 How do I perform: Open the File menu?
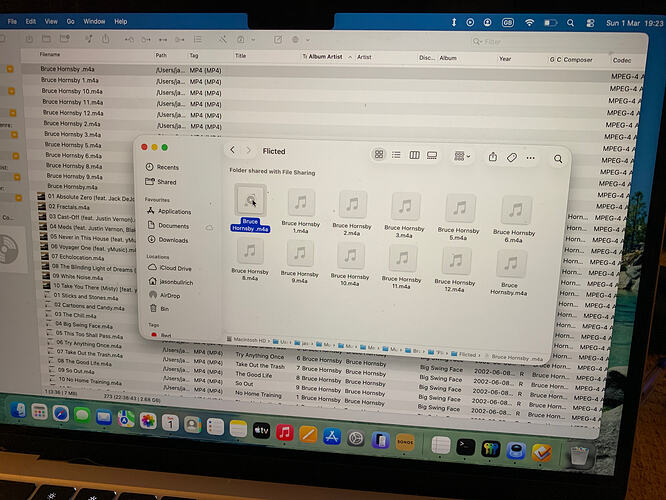click(x=12, y=21)
